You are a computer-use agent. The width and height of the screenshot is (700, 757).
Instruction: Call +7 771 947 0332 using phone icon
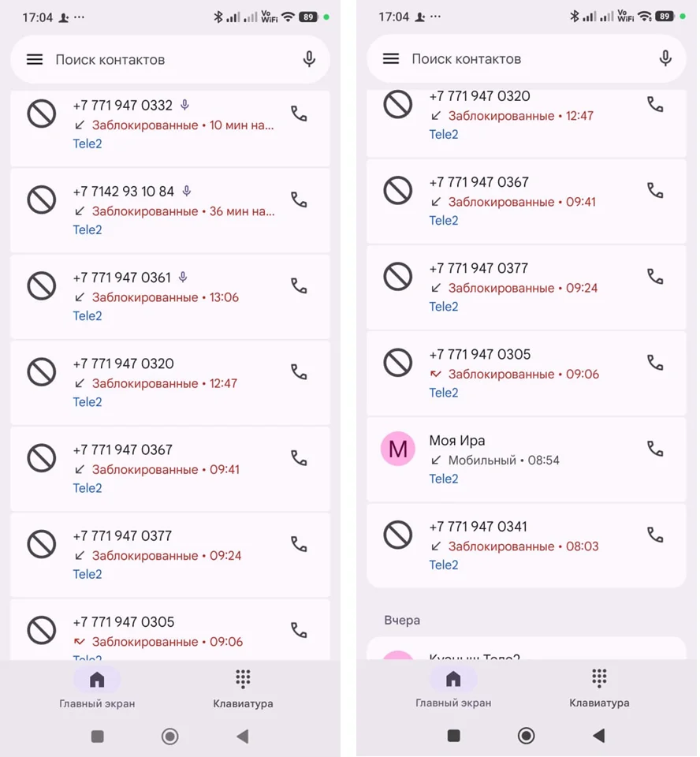(299, 114)
